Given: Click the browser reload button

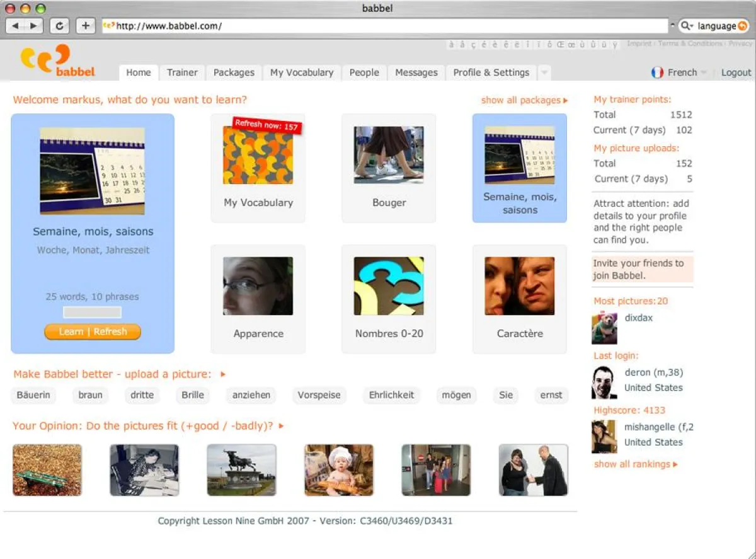Looking at the screenshot, I should 59,26.
